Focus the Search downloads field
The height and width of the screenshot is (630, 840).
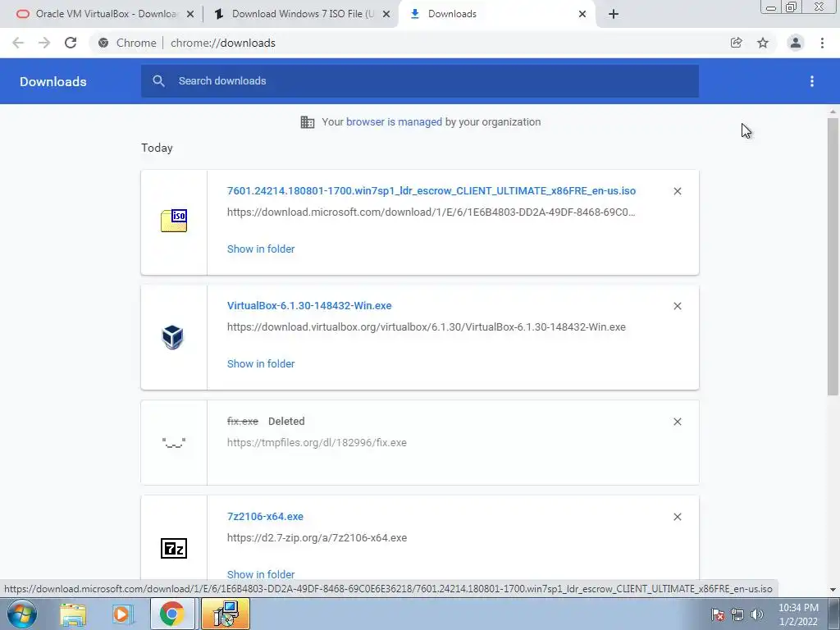point(420,81)
